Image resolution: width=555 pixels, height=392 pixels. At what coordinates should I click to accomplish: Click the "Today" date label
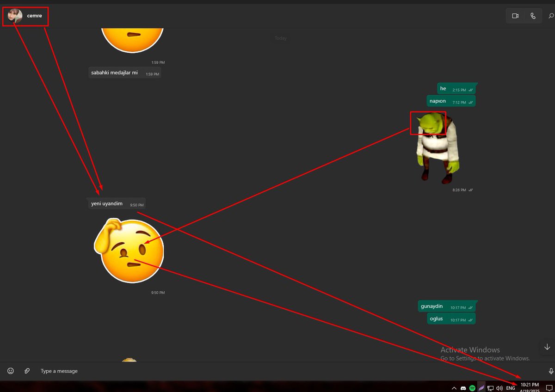click(x=281, y=38)
